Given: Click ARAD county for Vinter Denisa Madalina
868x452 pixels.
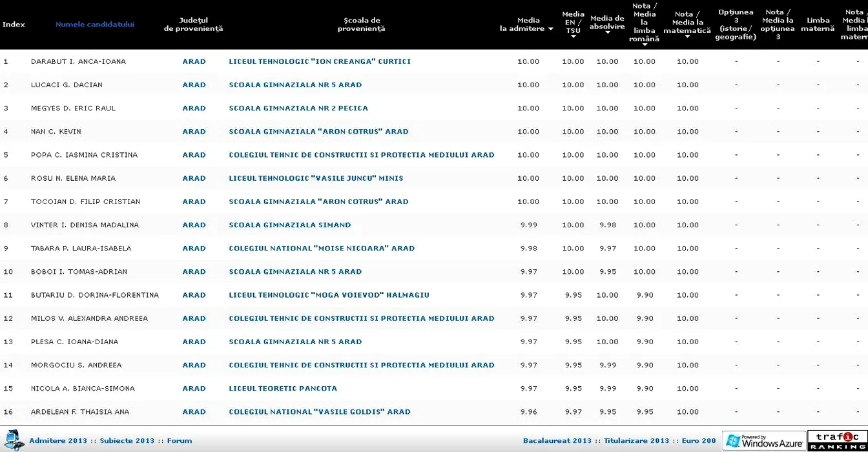Looking at the screenshot, I should click(194, 225).
